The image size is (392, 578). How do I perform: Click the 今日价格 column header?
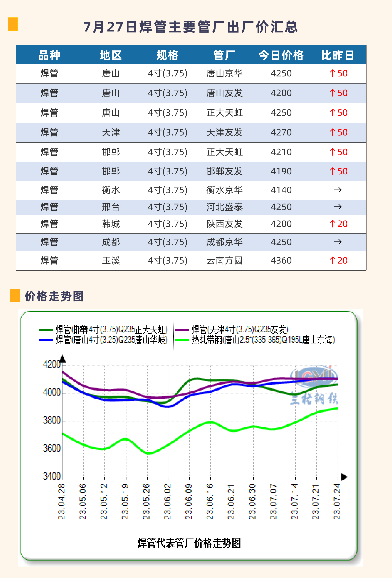pos(281,55)
